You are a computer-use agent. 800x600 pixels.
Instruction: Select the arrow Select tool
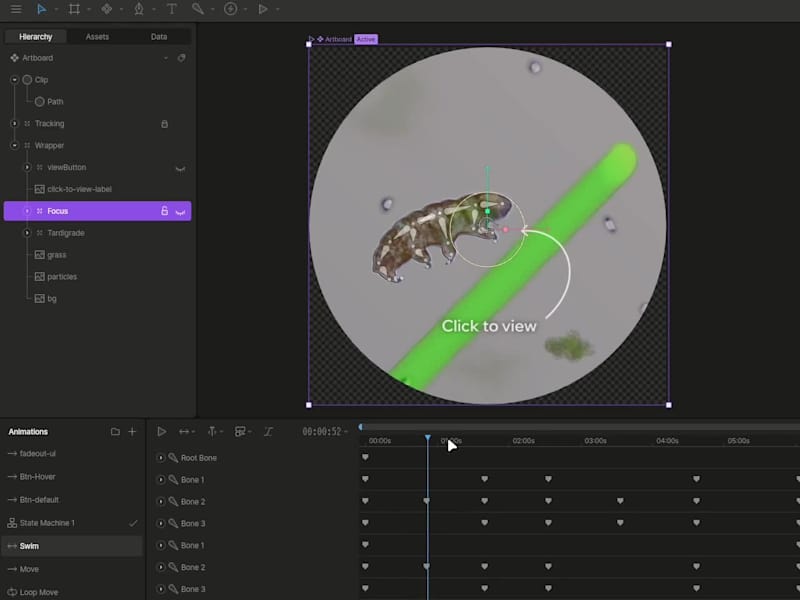(42, 9)
